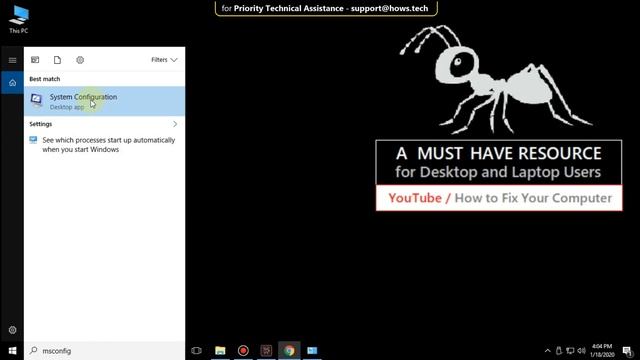This screenshot has width=640, height=360.
Task: Open System Configuration desktop app result
Action: point(104,101)
